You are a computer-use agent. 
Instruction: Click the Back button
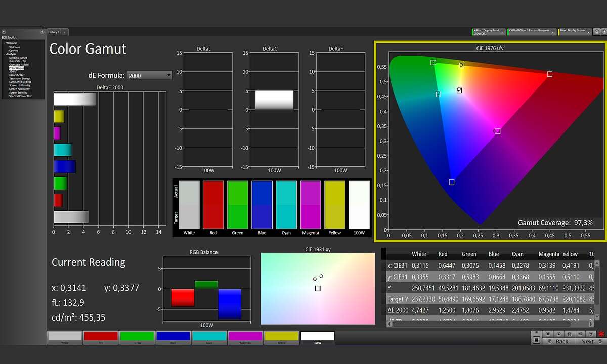(558, 341)
